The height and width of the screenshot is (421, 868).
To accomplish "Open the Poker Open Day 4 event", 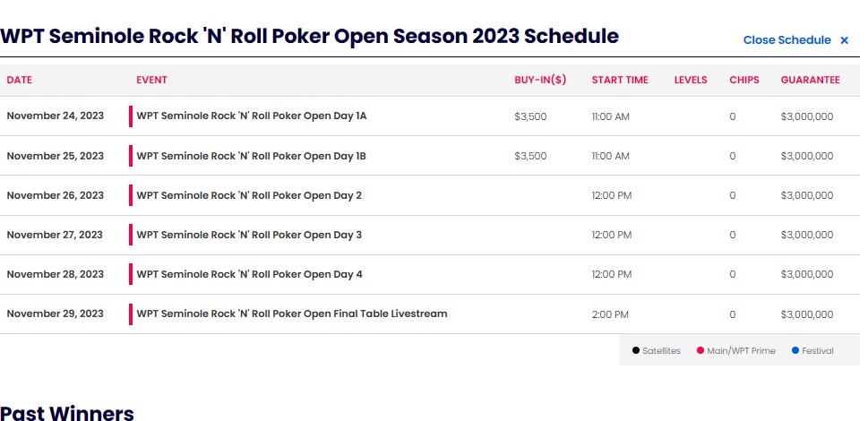I will pyautogui.click(x=249, y=274).
